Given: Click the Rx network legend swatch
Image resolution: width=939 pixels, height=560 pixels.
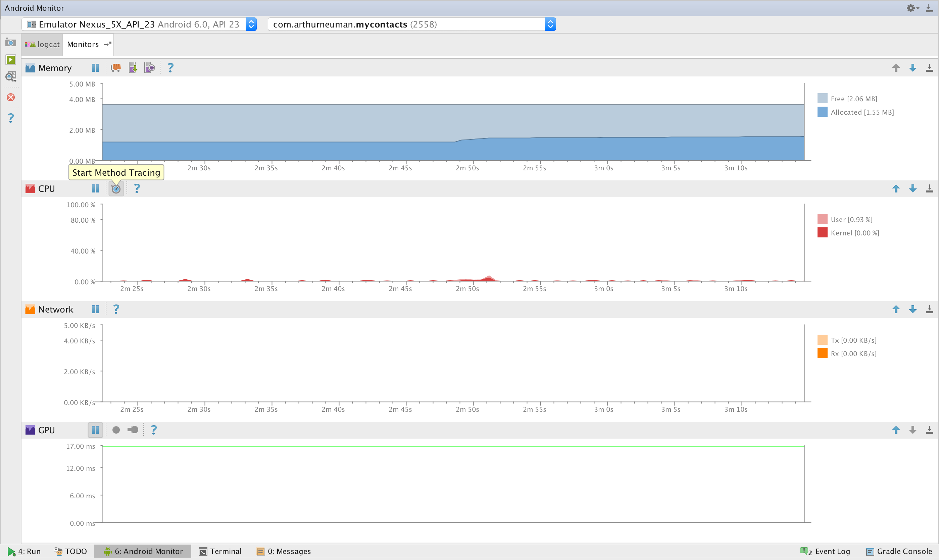Looking at the screenshot, I should point(822,353).
